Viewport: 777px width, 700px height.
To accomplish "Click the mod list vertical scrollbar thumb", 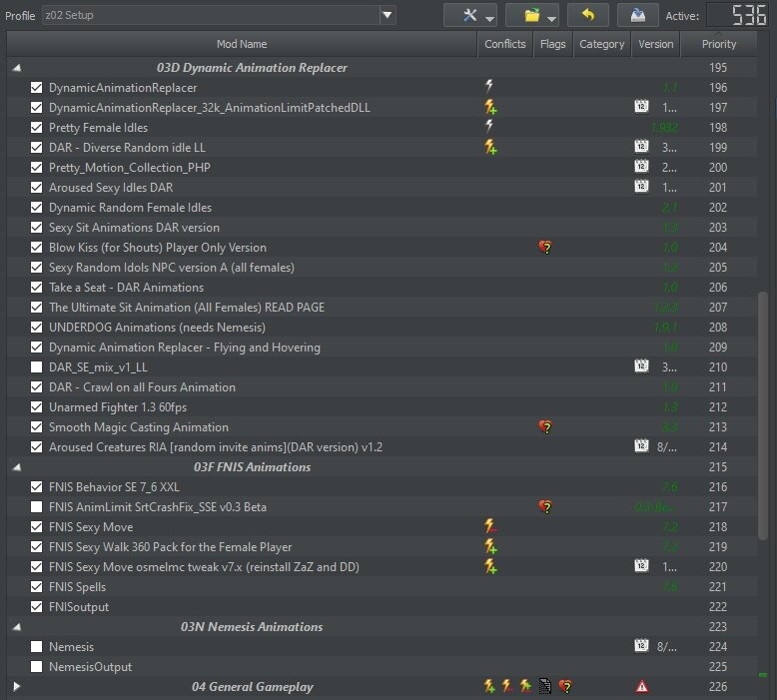I will point(763,416).
